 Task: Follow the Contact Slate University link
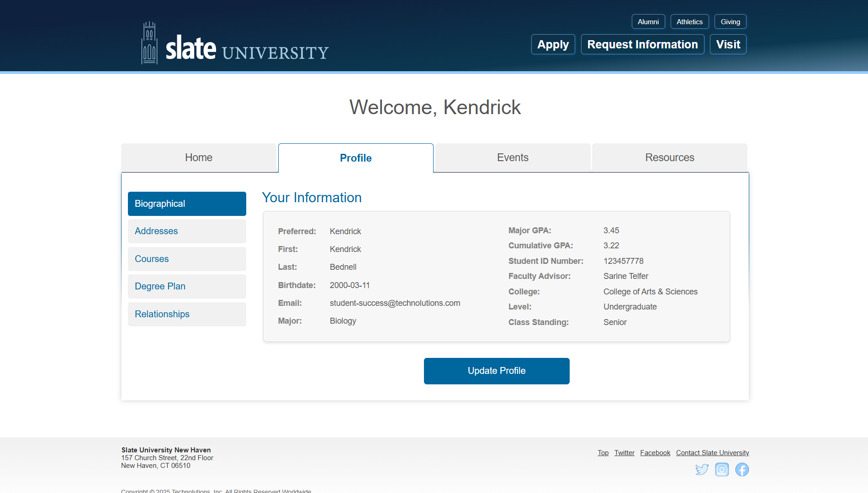click(712, 452)
